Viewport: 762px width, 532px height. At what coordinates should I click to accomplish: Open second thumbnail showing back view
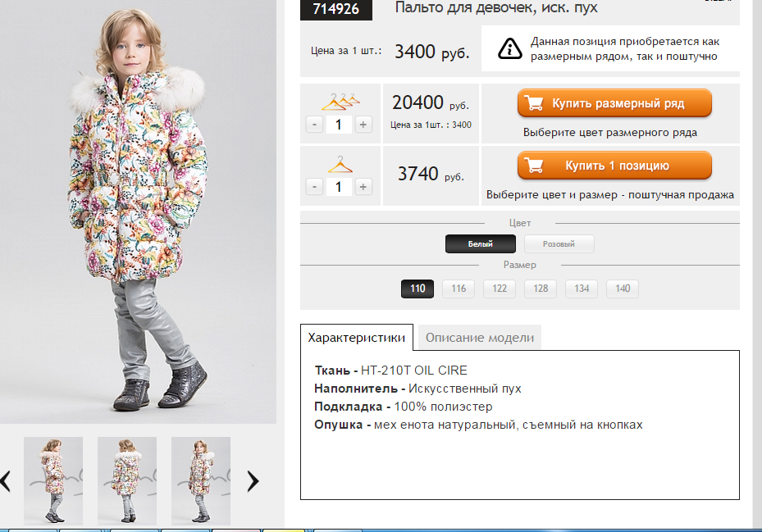click(127, 480)
